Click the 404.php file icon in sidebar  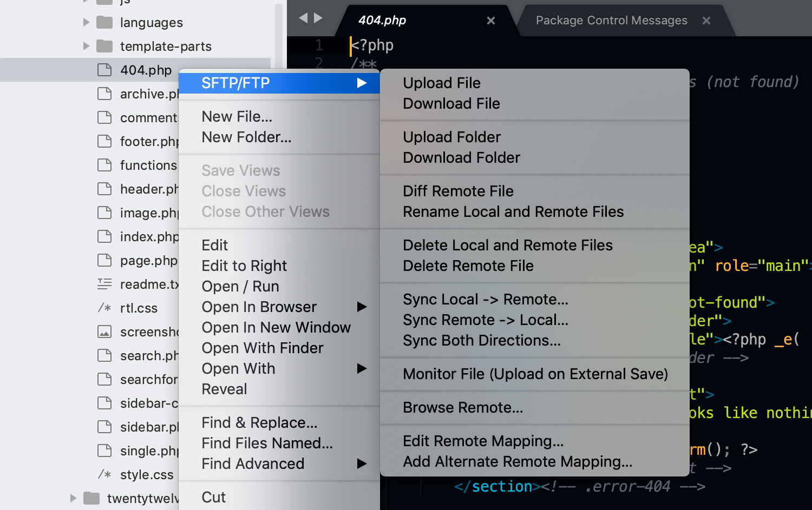104,70
